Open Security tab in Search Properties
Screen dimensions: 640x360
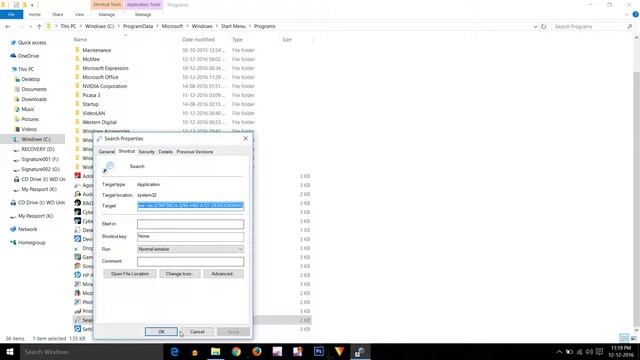[x=147, y=152]
